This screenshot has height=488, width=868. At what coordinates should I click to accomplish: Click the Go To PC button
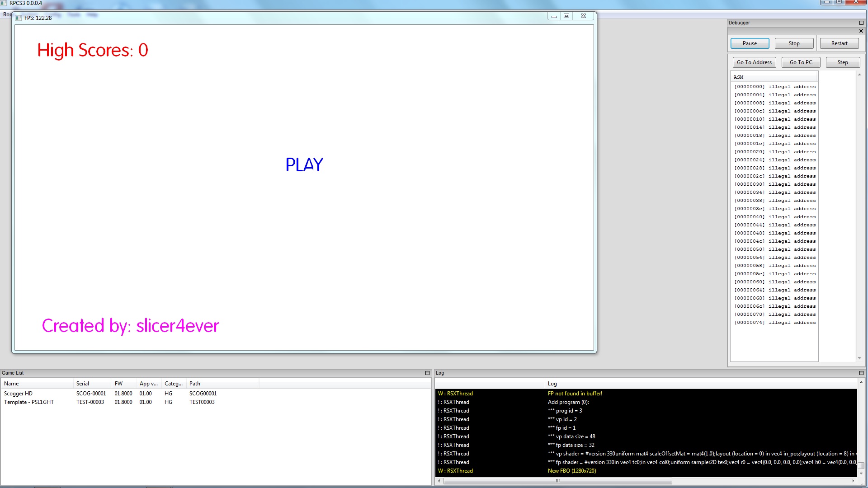801,62
